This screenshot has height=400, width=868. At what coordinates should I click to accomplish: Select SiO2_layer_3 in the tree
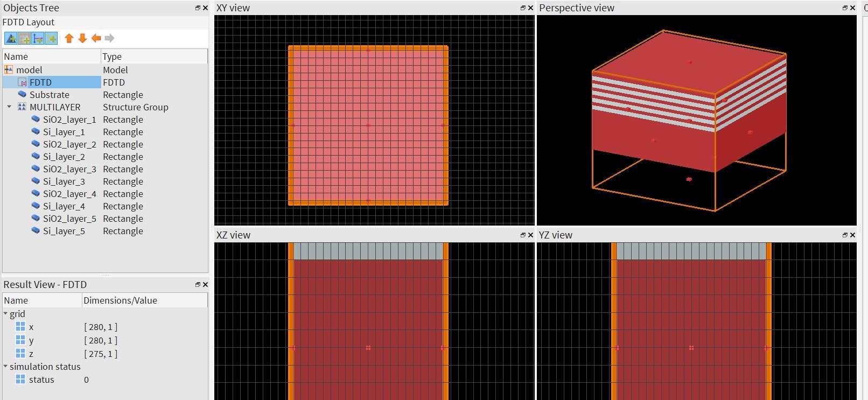pos(69,169)
